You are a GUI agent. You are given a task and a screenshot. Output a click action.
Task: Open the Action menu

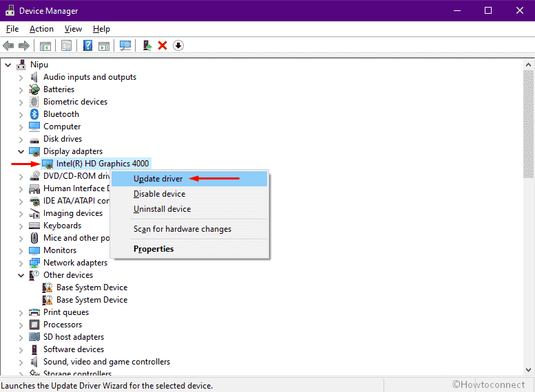click(41, 29)
